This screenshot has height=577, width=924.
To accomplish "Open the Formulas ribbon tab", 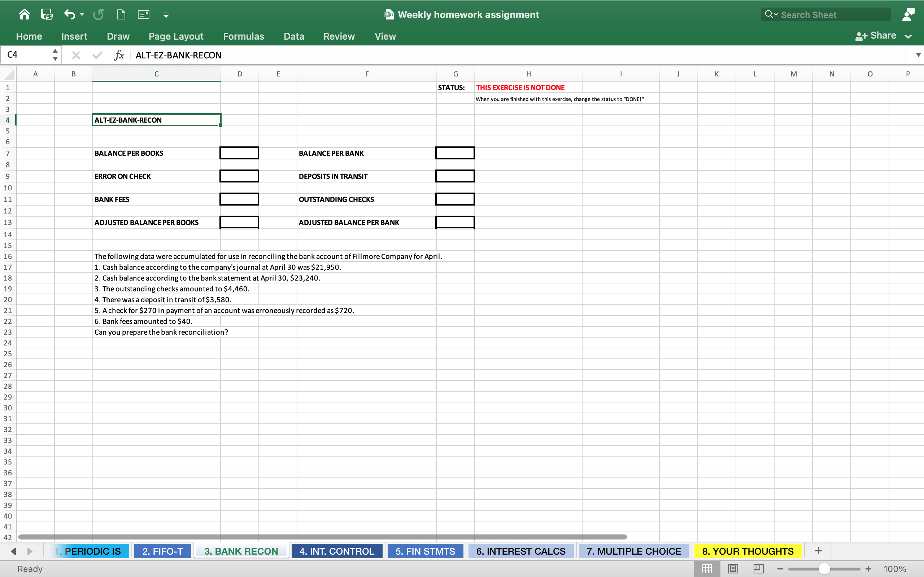I will click(x=243, y=36).
